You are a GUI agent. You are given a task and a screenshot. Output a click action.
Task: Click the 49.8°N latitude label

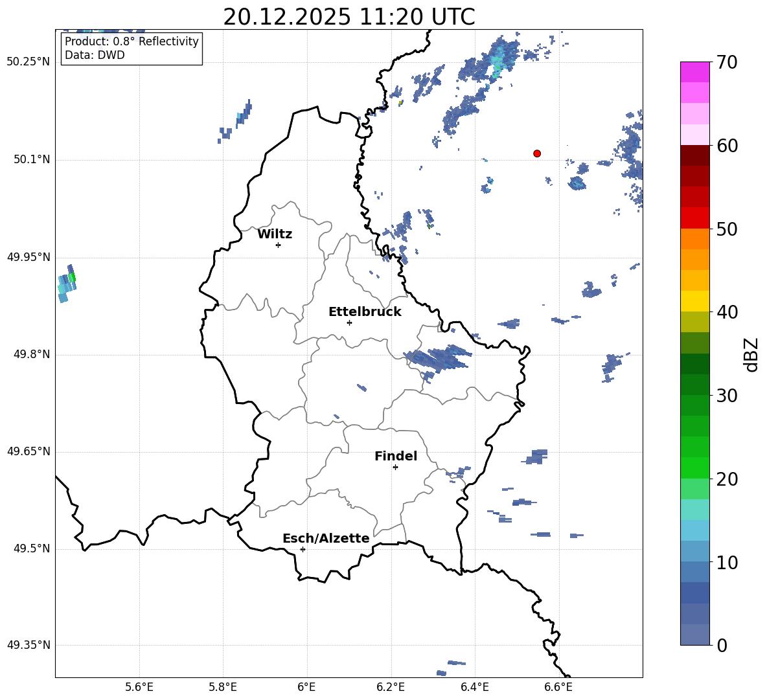[31, 354]
